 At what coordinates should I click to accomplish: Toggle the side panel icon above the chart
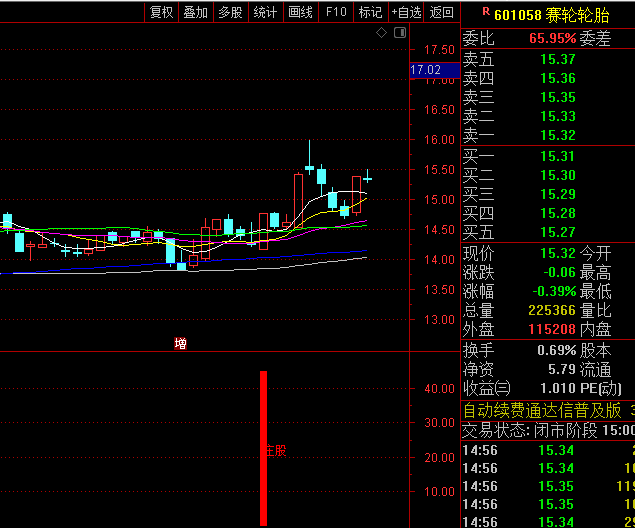pos(400,33)
